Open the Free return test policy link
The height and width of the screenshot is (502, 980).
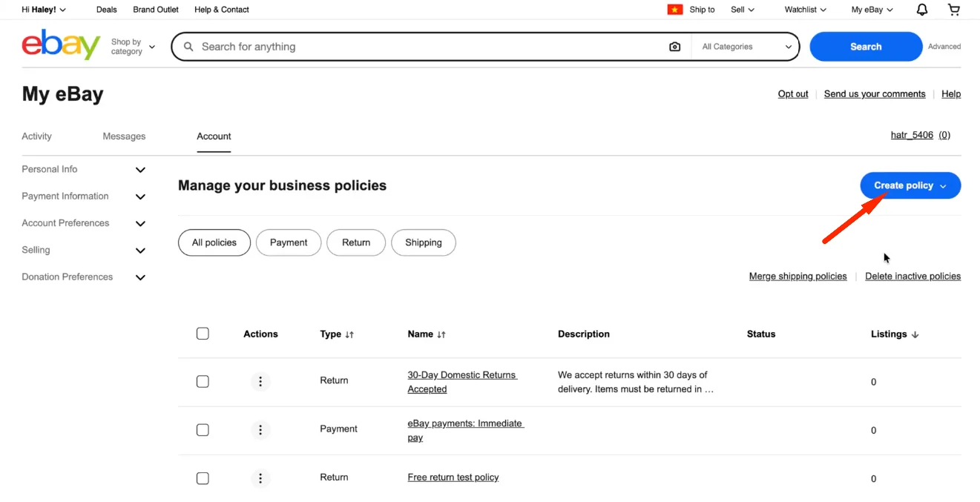(x=453, y=478)
